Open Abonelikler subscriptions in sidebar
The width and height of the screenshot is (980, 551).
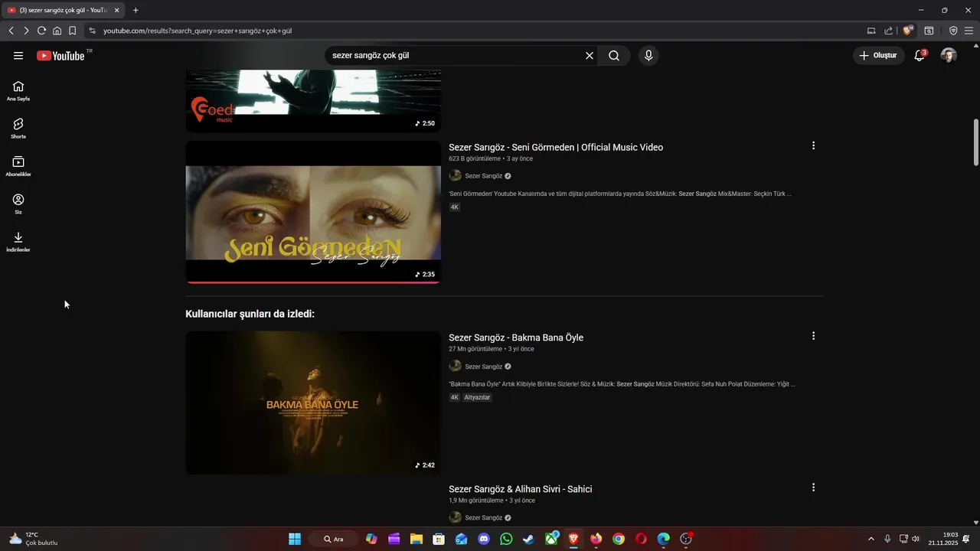[18, 167]
